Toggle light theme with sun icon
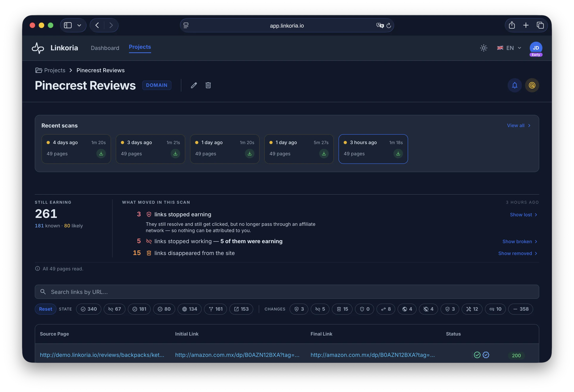The image size is (574, 392). 483,48
